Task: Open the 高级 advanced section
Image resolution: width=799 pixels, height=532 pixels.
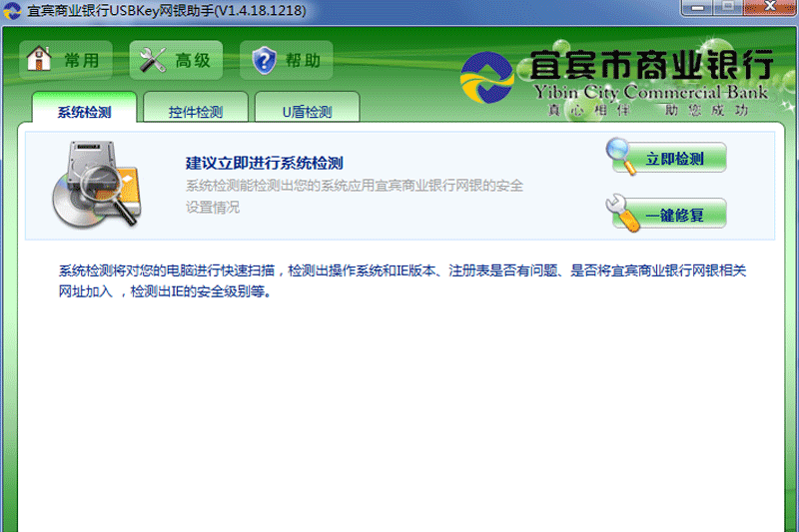Action: [x=176, y=60]
